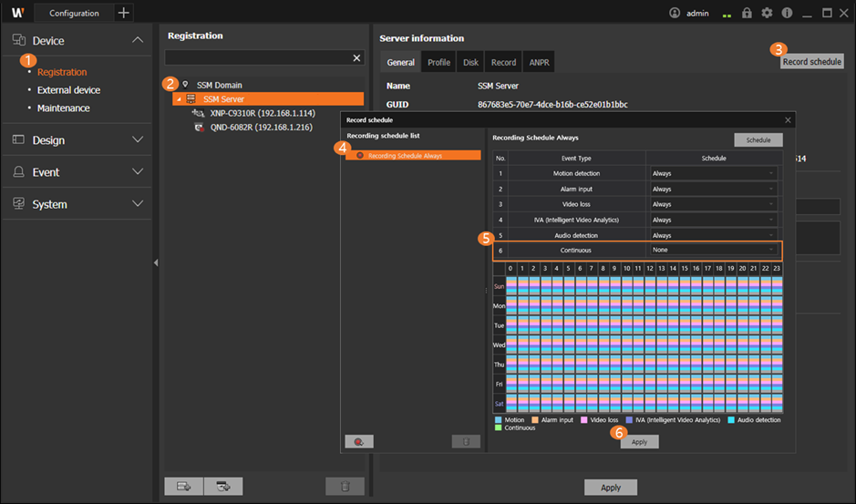
Task: Open settings via the gear icon
Action: pos(767,13)
